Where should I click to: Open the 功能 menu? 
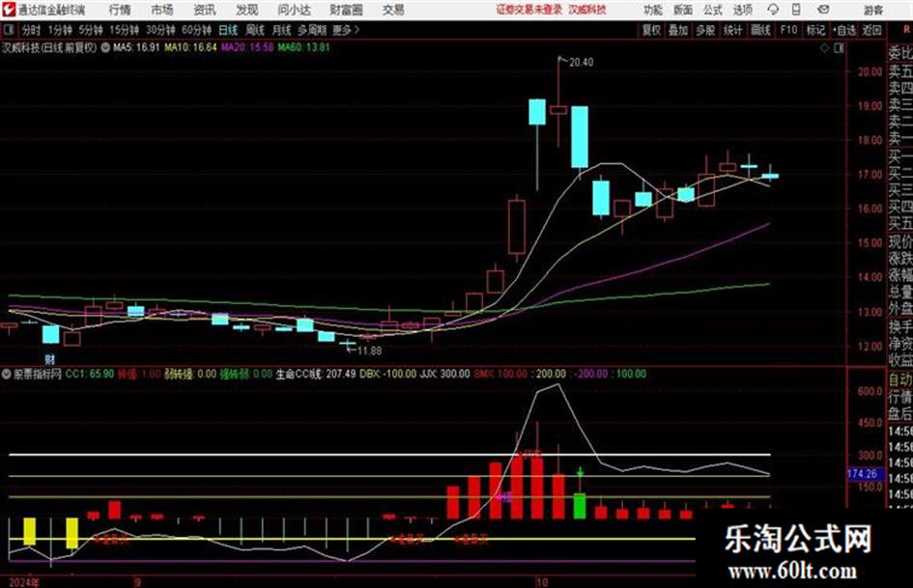tap(653, 10)
